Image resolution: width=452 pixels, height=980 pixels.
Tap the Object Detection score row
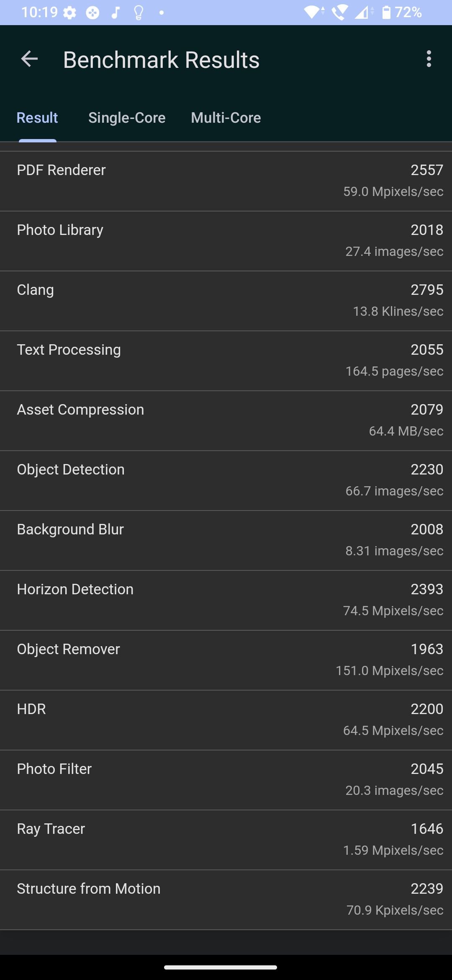pyautogui.click(x=226, y=480)
